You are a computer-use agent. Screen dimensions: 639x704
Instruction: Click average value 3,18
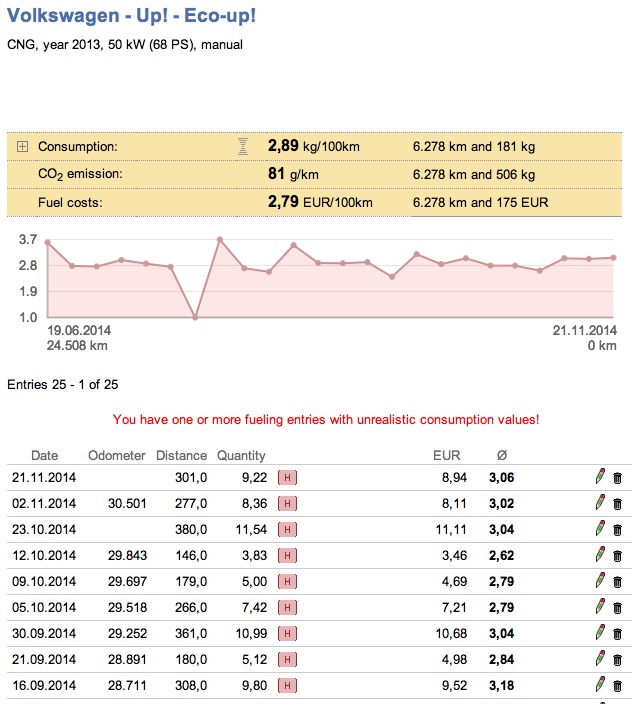[502, 686]
